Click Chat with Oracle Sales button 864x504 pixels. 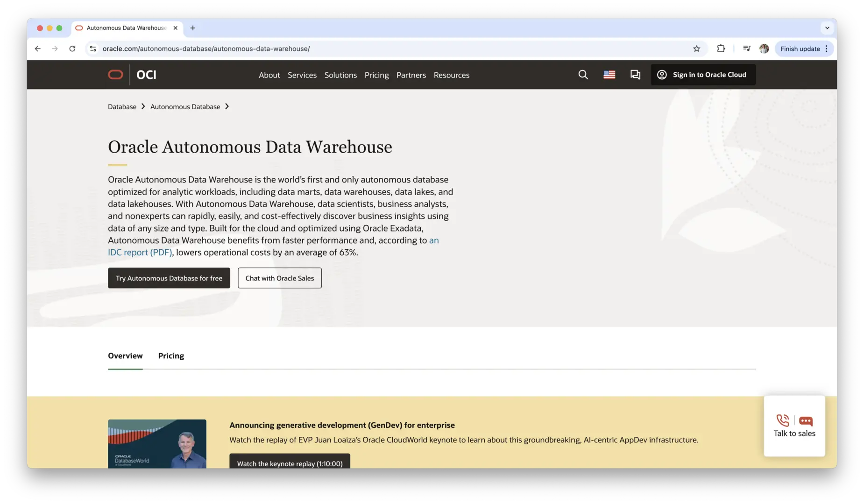pos(279,278)
